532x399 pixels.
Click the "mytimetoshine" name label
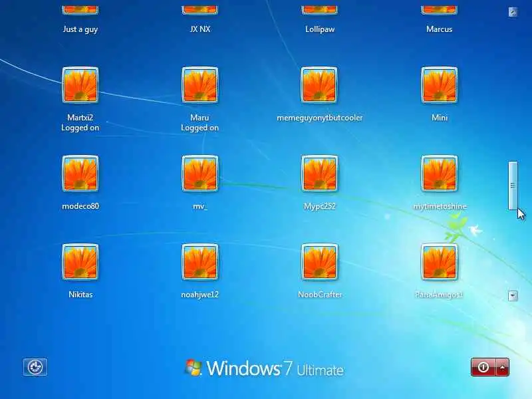click(440, 207)
